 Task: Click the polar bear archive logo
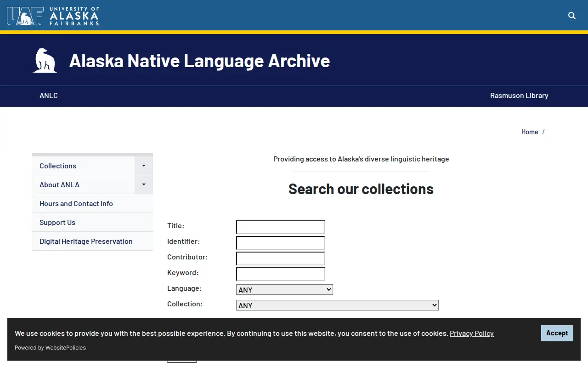click(45, 60)
